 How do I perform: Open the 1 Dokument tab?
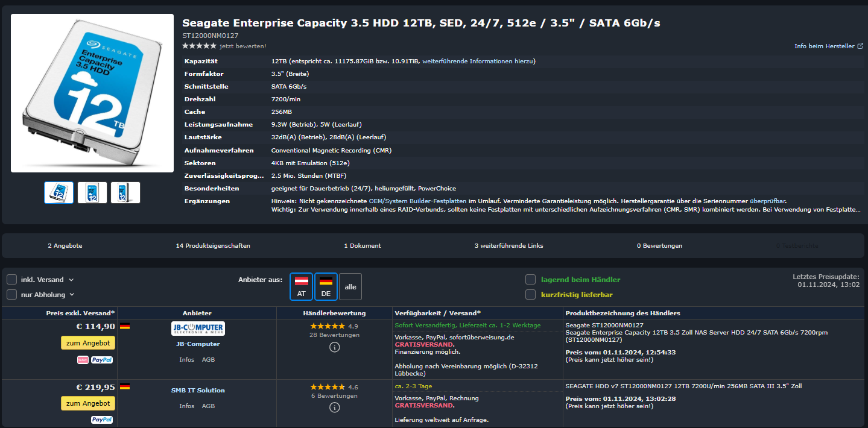(x=363, y=246)
